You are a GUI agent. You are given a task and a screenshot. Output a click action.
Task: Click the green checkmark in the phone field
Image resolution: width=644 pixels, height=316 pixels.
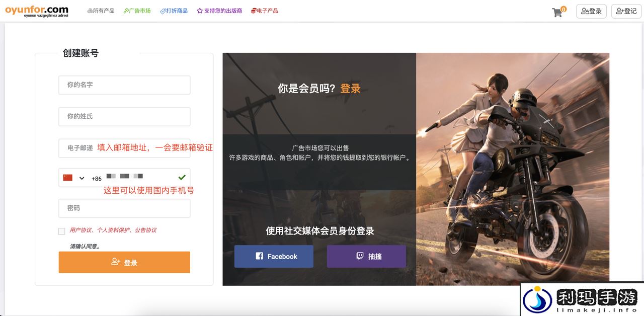pos(182,178)
